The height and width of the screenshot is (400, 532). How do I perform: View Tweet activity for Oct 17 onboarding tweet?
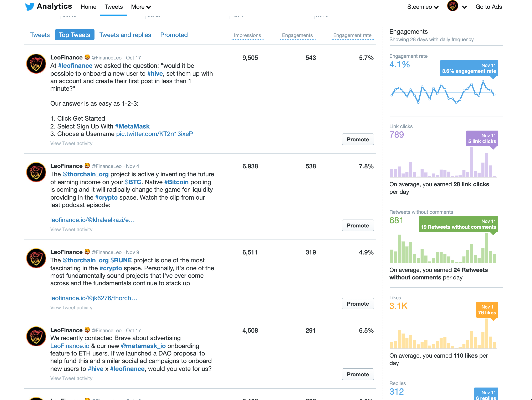pyautogui.click(x=71, y=143)
